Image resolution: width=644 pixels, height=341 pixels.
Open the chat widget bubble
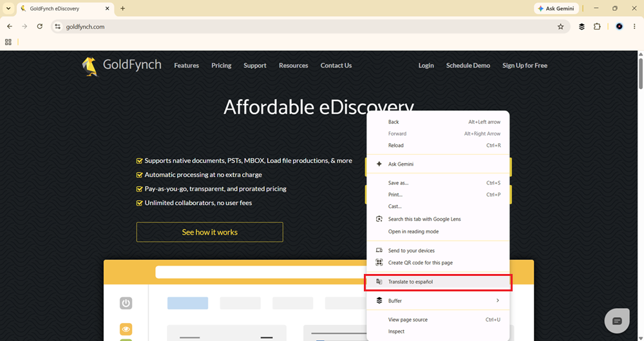(617, 321)
